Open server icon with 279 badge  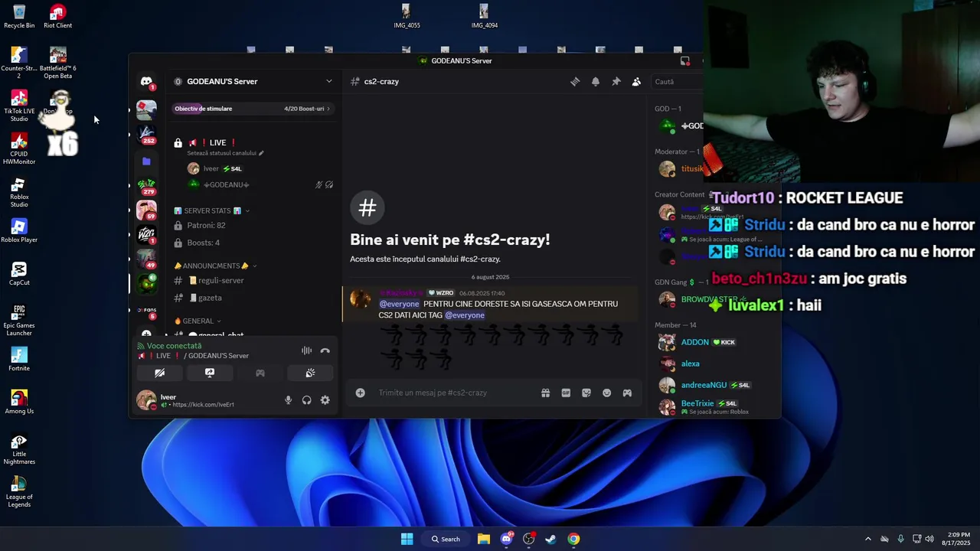click(x=146, y=185)
